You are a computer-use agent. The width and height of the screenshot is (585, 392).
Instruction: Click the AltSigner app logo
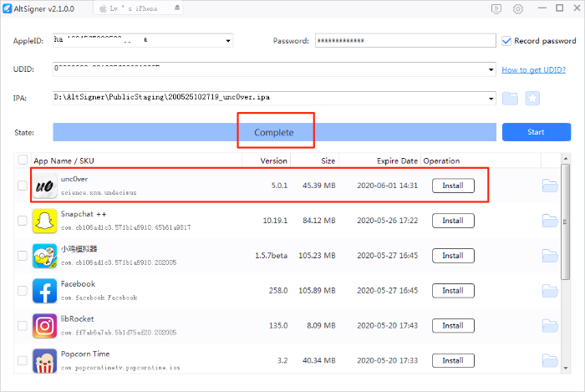[7, 8]
